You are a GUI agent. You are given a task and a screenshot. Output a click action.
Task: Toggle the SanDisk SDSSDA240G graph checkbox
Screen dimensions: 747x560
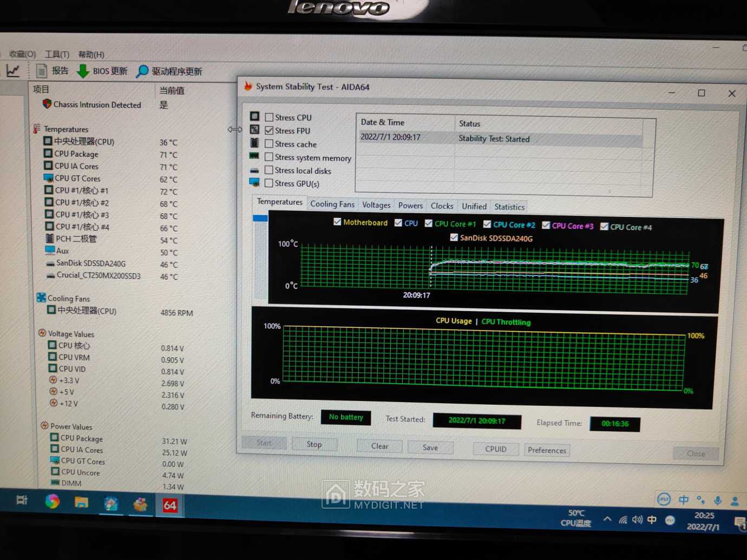point(454,238)
